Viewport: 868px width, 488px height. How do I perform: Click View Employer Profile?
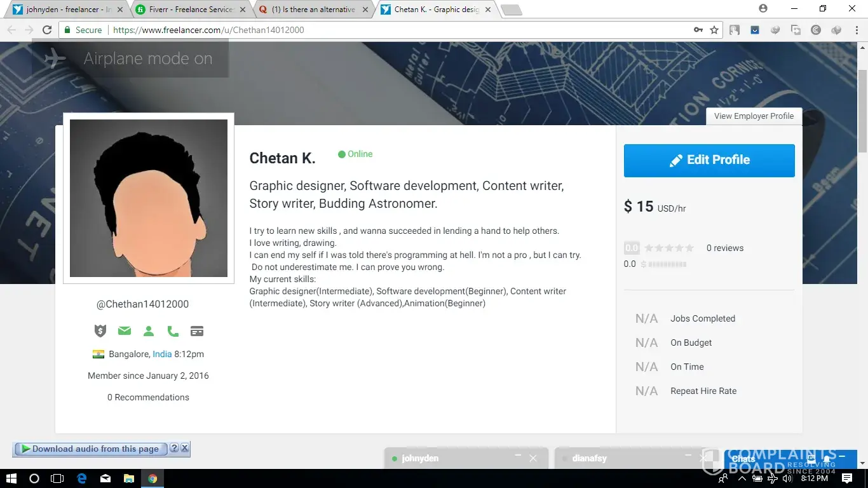click(754, 116)
